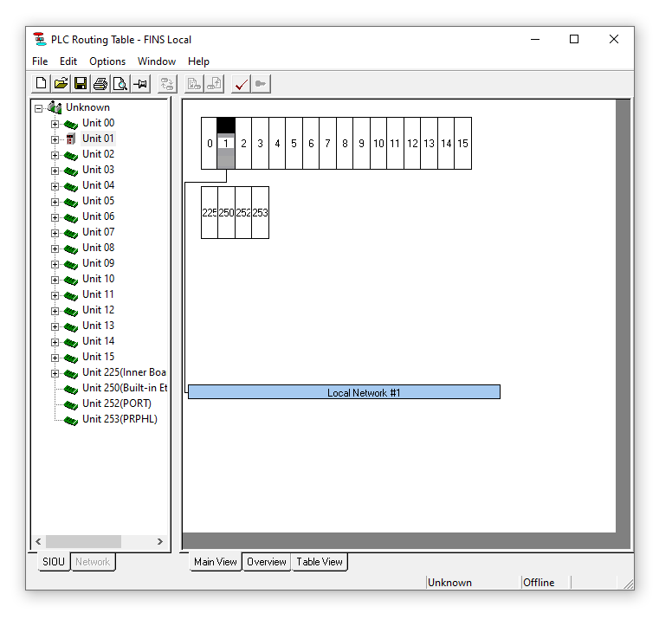Click the Local Network #1 bar
Image resolution: width=672 pixels, height=626 pixels.
coord(344,392)
